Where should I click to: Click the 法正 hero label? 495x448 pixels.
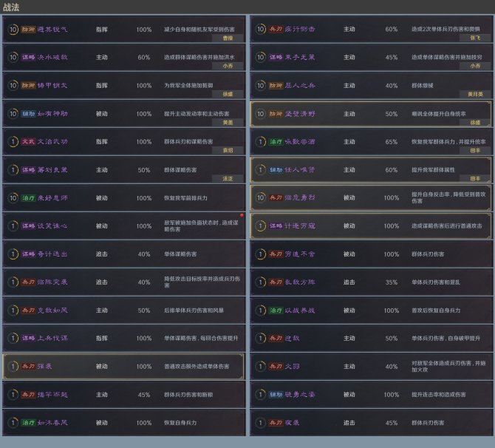228,178
